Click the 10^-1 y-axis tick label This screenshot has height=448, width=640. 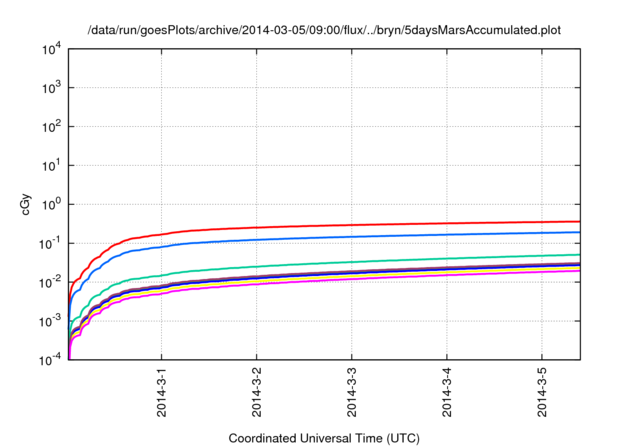50,243
